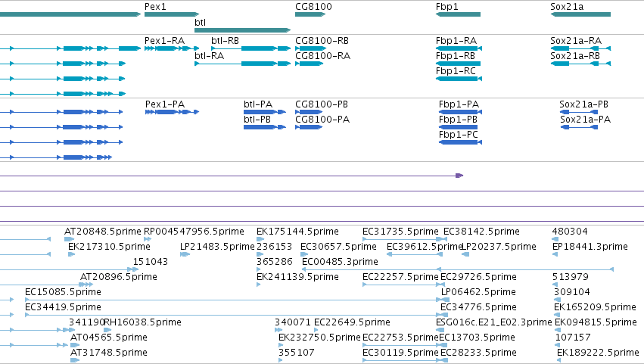Select the purple arrow feature end
Viewport: 644px width, 364px height.
[459, 176]
